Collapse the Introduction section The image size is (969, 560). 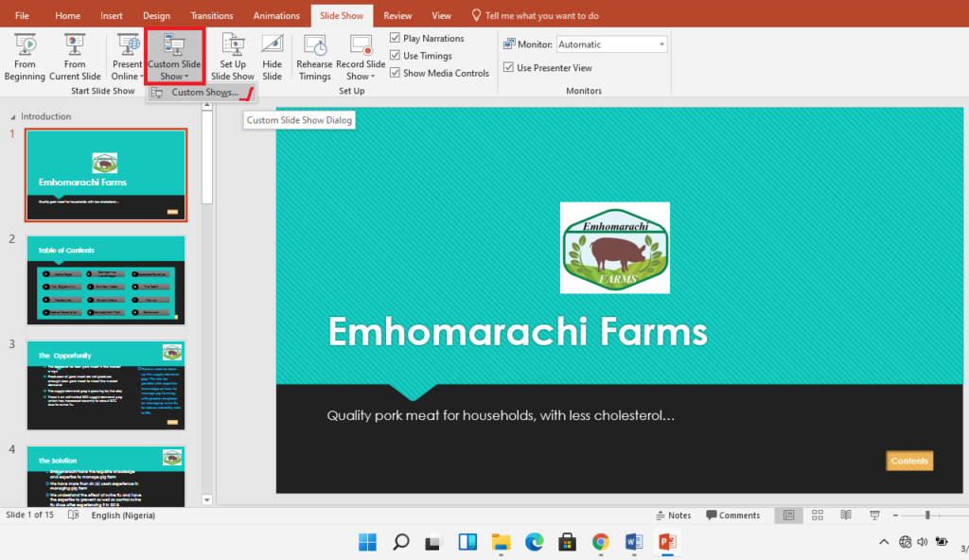pyautogui.click(x=13, y=116)
